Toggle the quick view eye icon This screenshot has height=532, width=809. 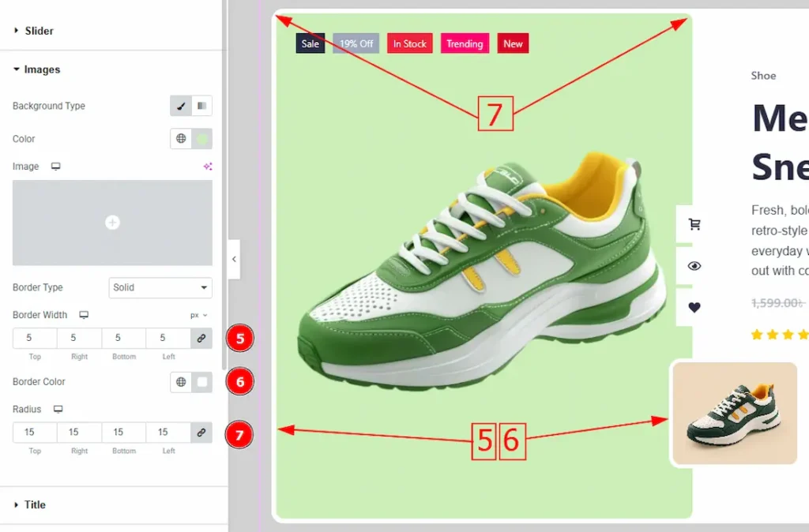pyautogui.click(x=694, y=266)
